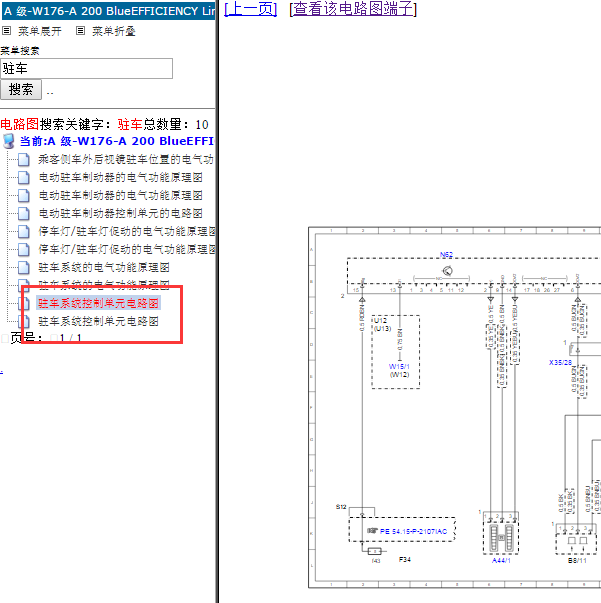Open the last, non-highlighted 驻车系统控制单元电路图 entry

pyautogui.click(x=98, y=321)
